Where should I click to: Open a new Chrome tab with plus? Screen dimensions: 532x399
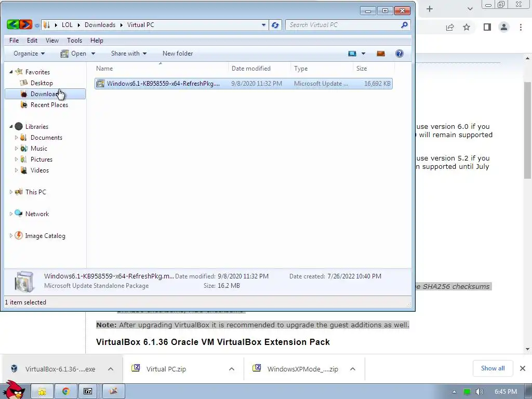430,9
